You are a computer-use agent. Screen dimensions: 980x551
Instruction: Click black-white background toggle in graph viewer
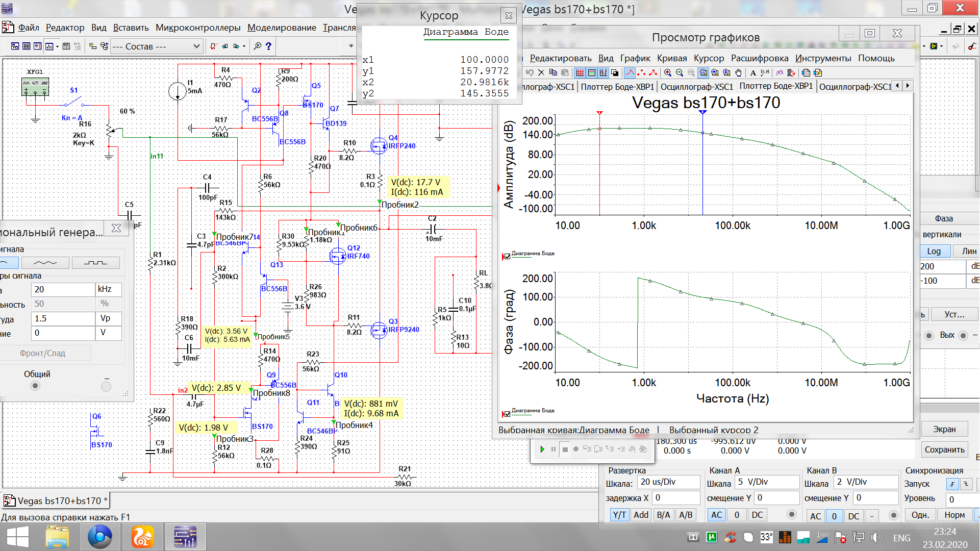coord(615,73)
